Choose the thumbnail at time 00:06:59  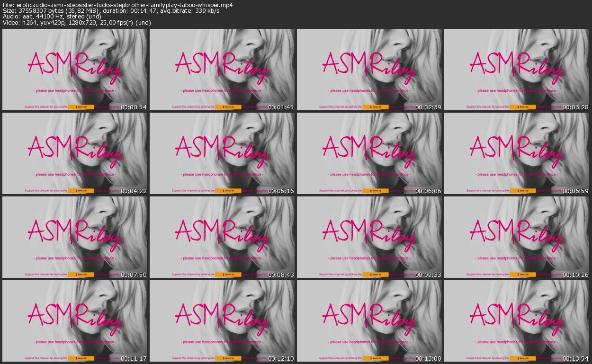pyautogui.click(x=517, y=153)
